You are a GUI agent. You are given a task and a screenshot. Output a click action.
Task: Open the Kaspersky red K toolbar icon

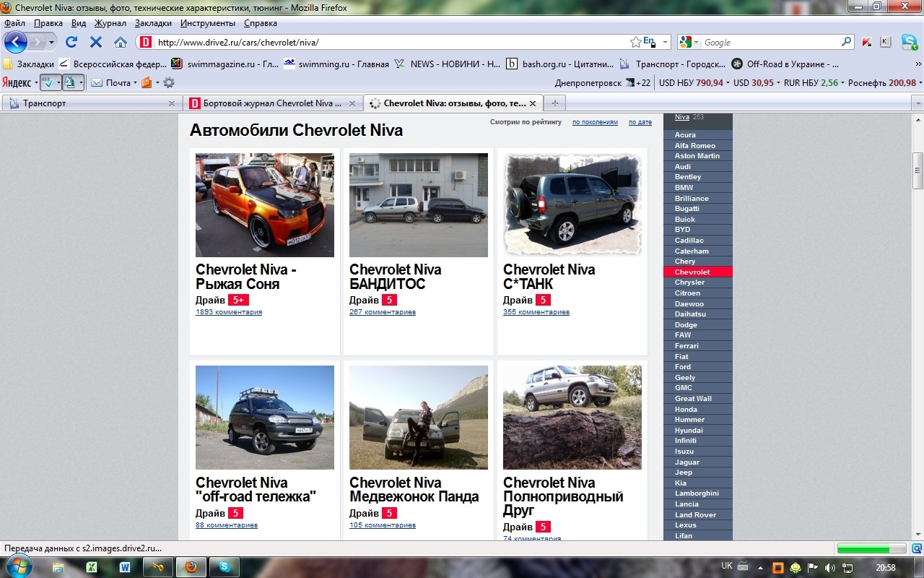pyautogui.click(x=867, y=42)
